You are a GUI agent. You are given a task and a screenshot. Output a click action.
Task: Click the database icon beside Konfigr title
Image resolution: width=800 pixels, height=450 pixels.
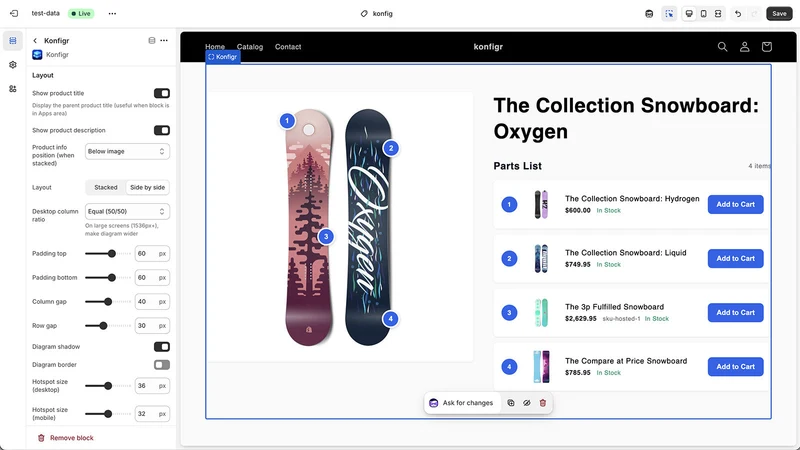[x=152, y=40]
